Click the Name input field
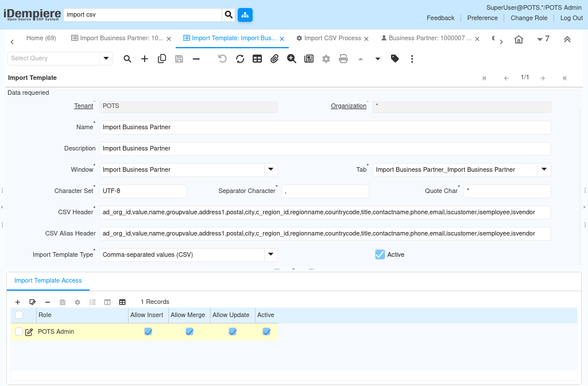This screenshot has height=386, width=588. [325, 127]
